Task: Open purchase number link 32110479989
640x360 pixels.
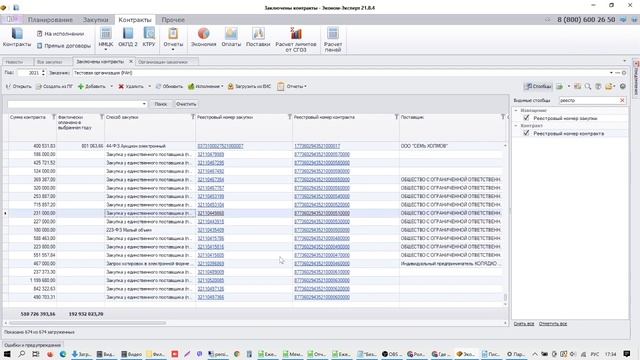Action: pos(211,154)
